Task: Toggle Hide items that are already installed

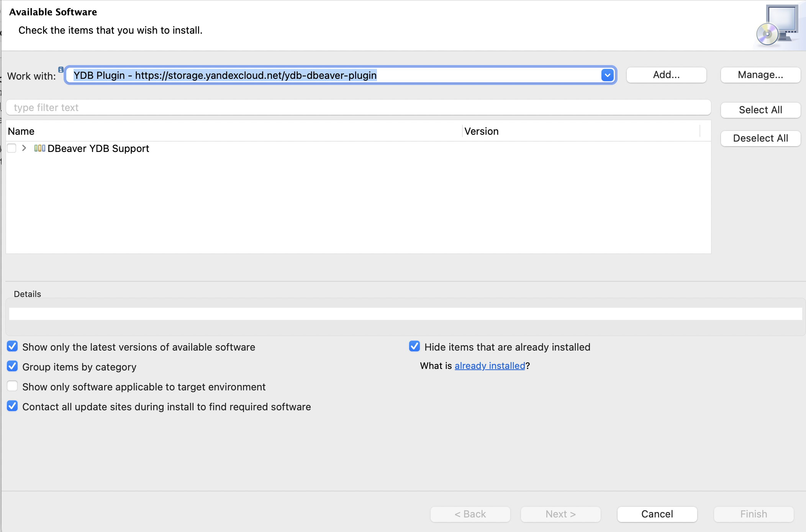Action: click(414, 346)
